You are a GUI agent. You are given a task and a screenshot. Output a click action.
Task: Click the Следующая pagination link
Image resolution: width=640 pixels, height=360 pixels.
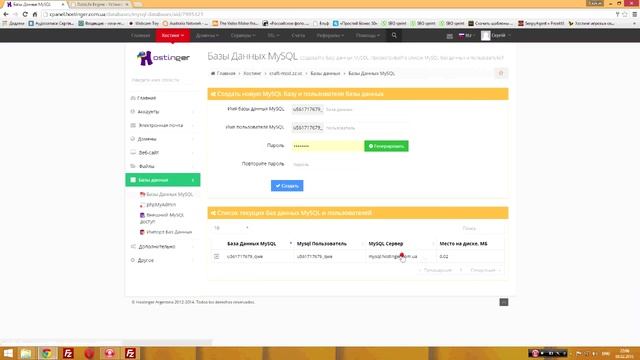(484, 270)
